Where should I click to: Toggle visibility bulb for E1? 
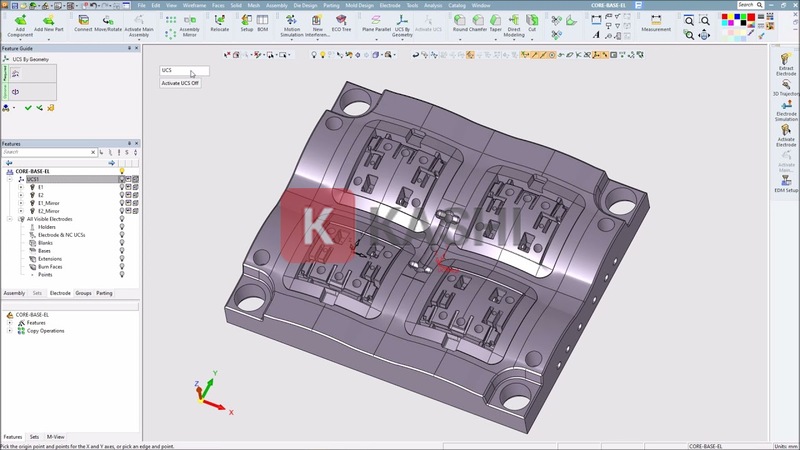122,187
